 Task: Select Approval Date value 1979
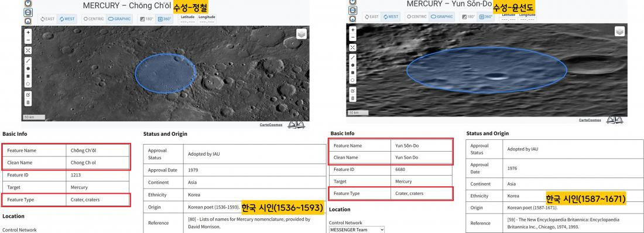point(193,170)
